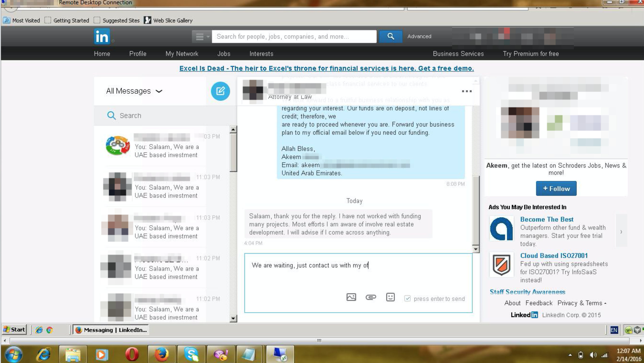Expand the All Messages filter dropdown
The height and width of the screenshot is (363, 644).
coord(134,91)
